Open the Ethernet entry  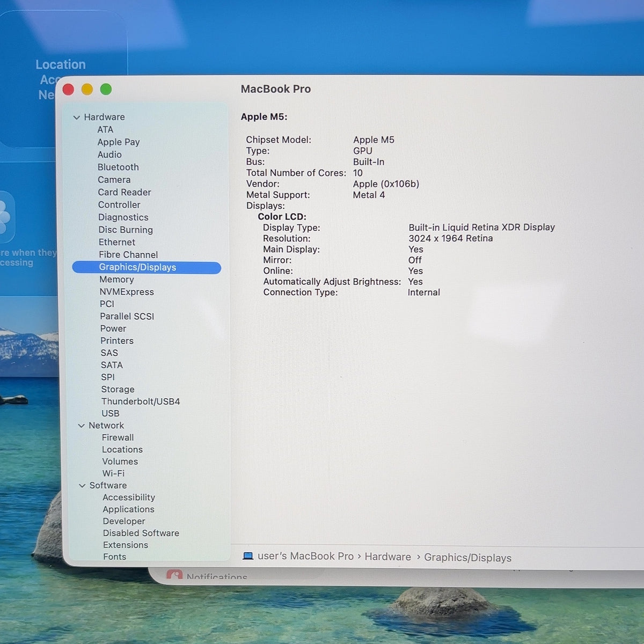pos(117,242)
